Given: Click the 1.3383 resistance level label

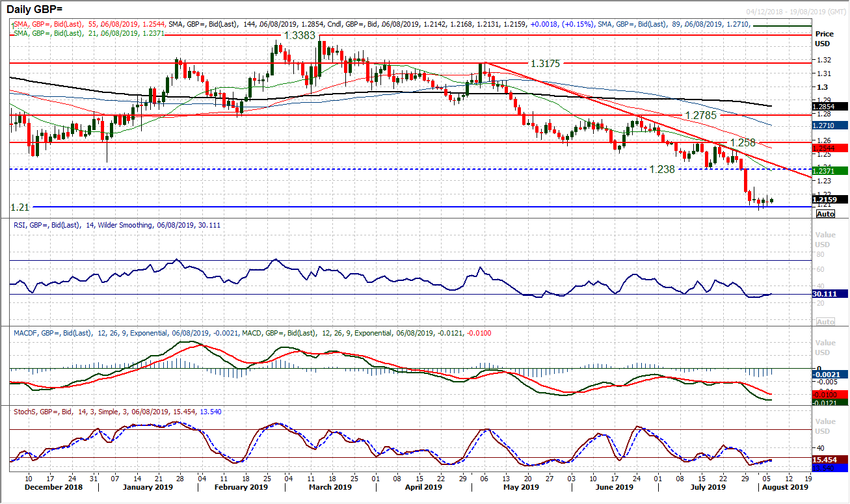Looking at the screenshot, I should coord(300,34).
